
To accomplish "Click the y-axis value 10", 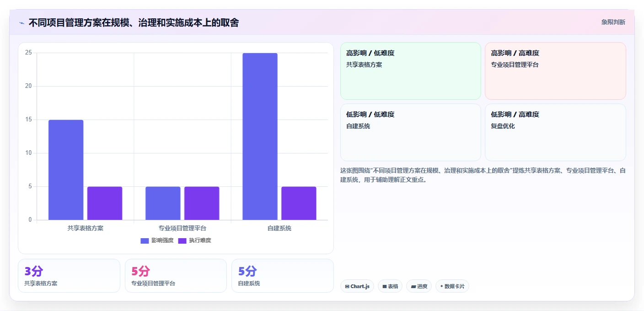I will pyautogui.click(x=28, y=153).
